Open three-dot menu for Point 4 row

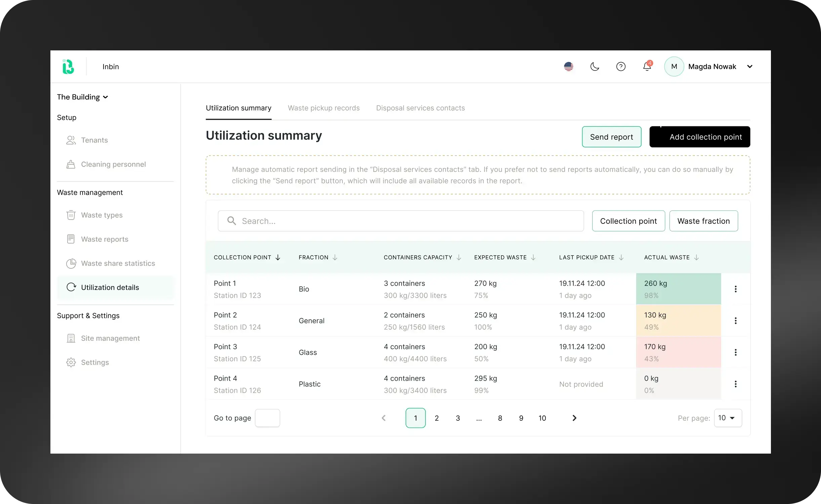tap(736, 384)
